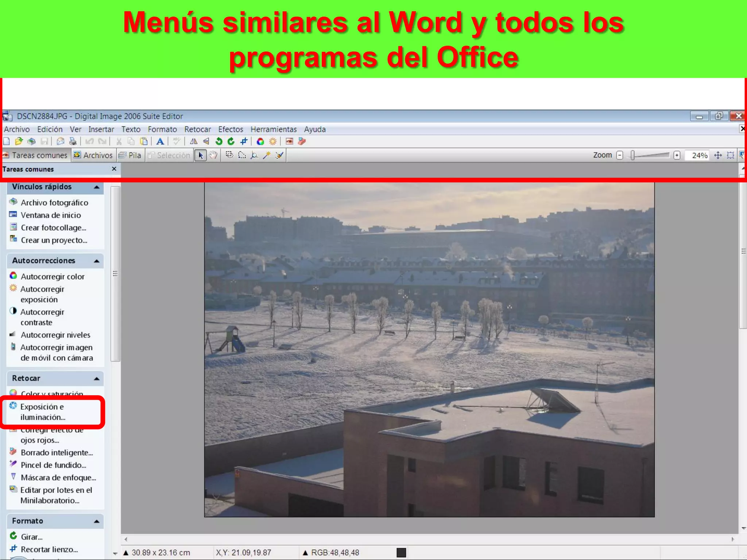
Task: Open the Herramientas menu
Action: click(x=273, y=129)
